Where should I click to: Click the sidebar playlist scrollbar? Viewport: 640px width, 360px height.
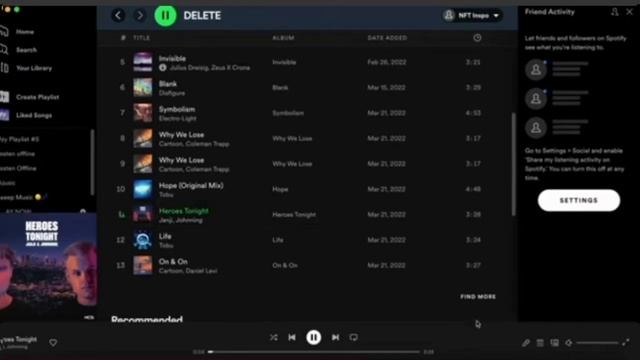click(92, 162)
